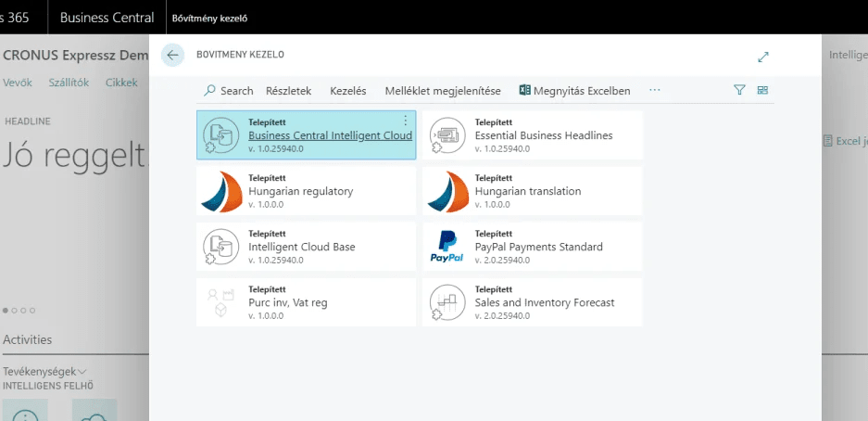Click the CRONUS Expressz company name in background
Image resolution: width=868 pixels, height=421 pixels.
click(75, 56)
